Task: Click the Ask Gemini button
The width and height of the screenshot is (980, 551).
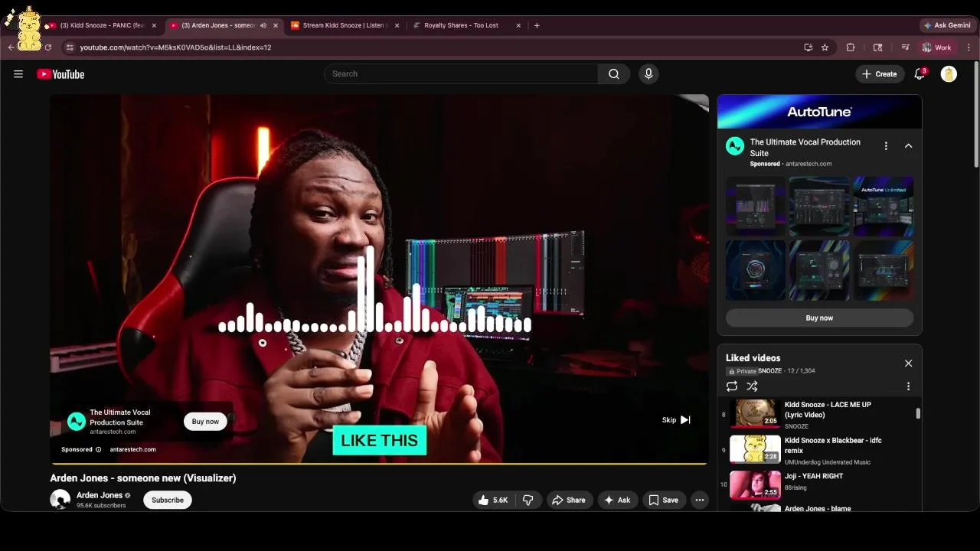Action: pos(947,25)
